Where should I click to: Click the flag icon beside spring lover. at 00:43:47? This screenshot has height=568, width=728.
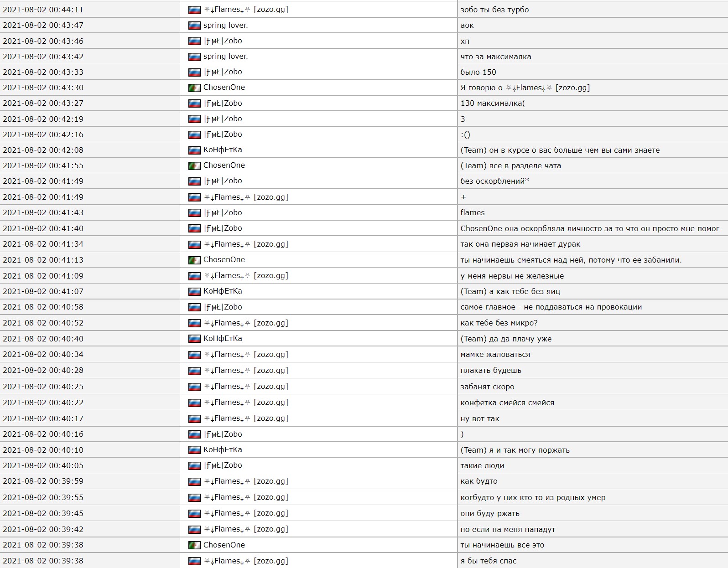pyautogui.click(x=194, y=26)
